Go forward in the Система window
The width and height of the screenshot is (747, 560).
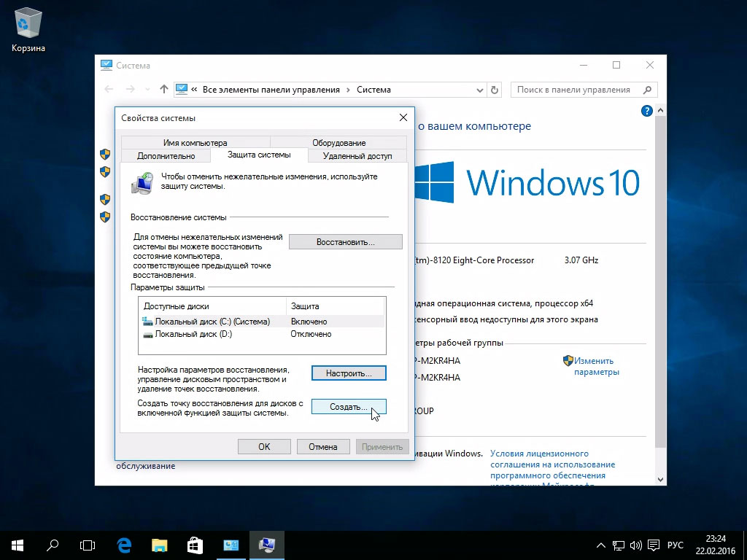(x=130, y=89)
